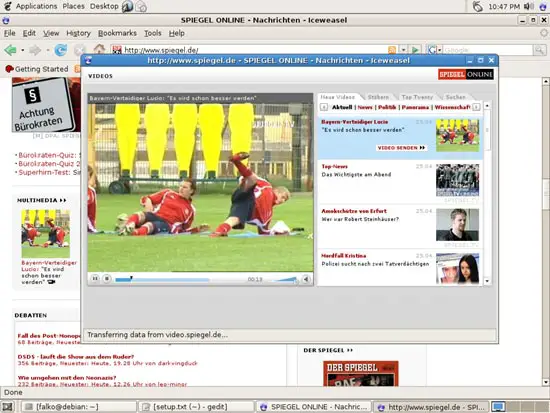Viewport: 550px width, 413px height.
Task: Pause the video with the pause button
Action: [95, 279]
